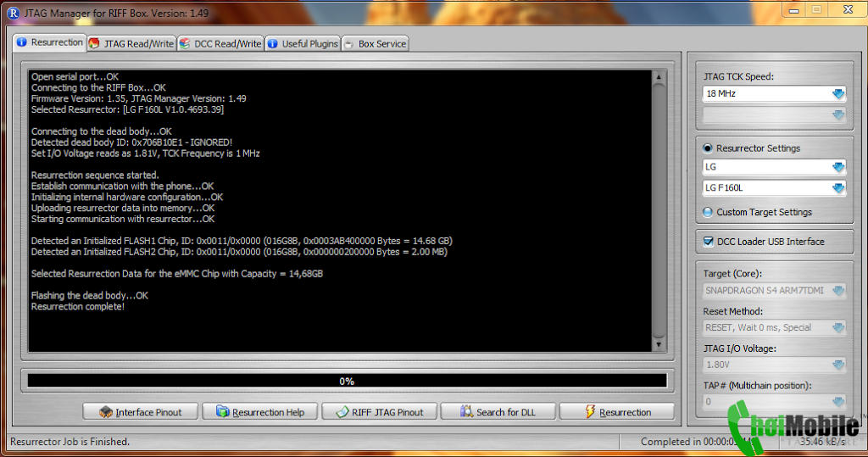Click the 'Resurrection complete!' log line
Viewport: 868px width, 457px height.
(78, 306)
